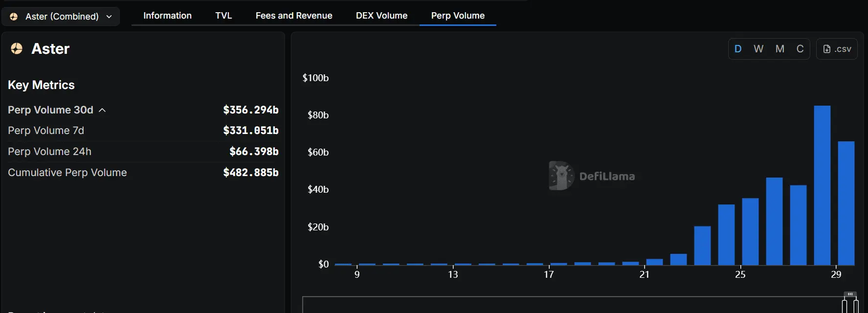The image size is (868, 313).
Task: Click the Cumulative Perp Volume label
Action: 67,173
